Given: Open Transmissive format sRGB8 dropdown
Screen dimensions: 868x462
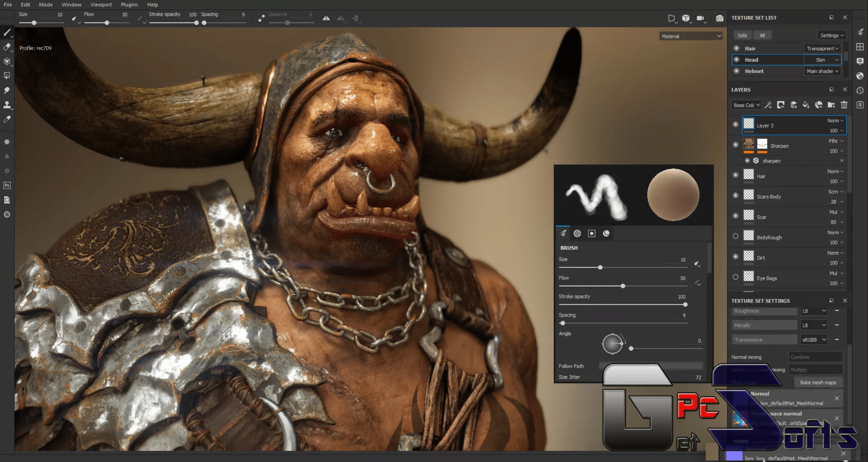Looking at the screenshot, I should 814,340.
